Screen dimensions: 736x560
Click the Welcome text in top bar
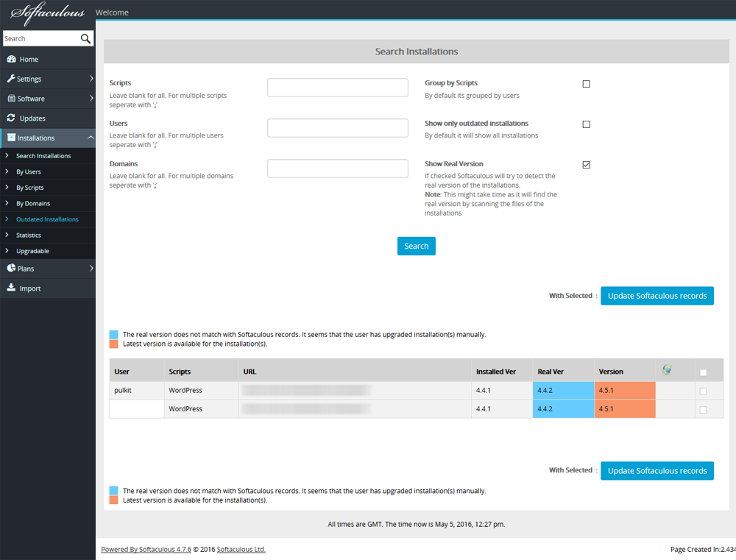coord(112,13)
